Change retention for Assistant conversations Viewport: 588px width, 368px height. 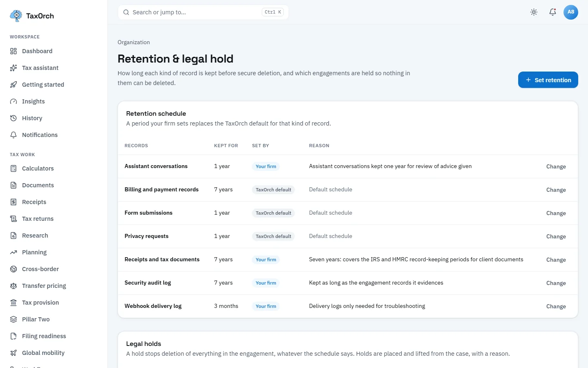[x=556, y=166]
